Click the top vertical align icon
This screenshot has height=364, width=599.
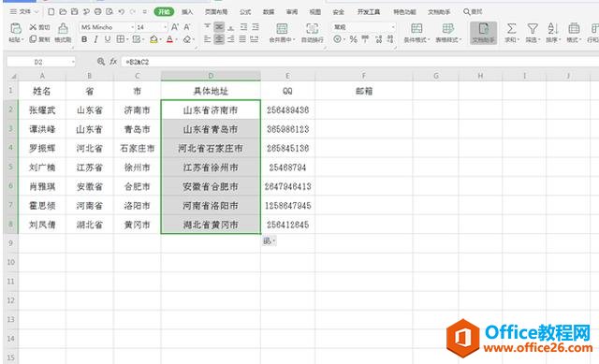tap(207, 27)
